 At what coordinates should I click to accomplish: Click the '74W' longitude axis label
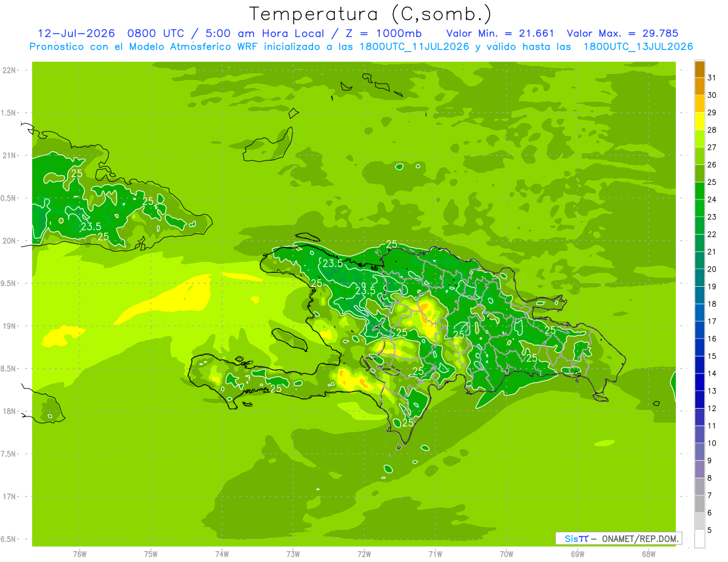(222, 554)
